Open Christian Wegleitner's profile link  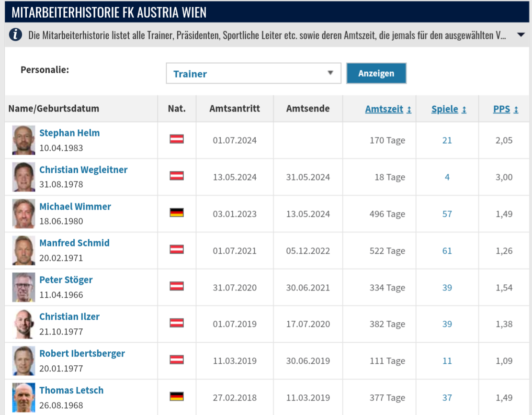pyautogui.click(x=83, y=169)
